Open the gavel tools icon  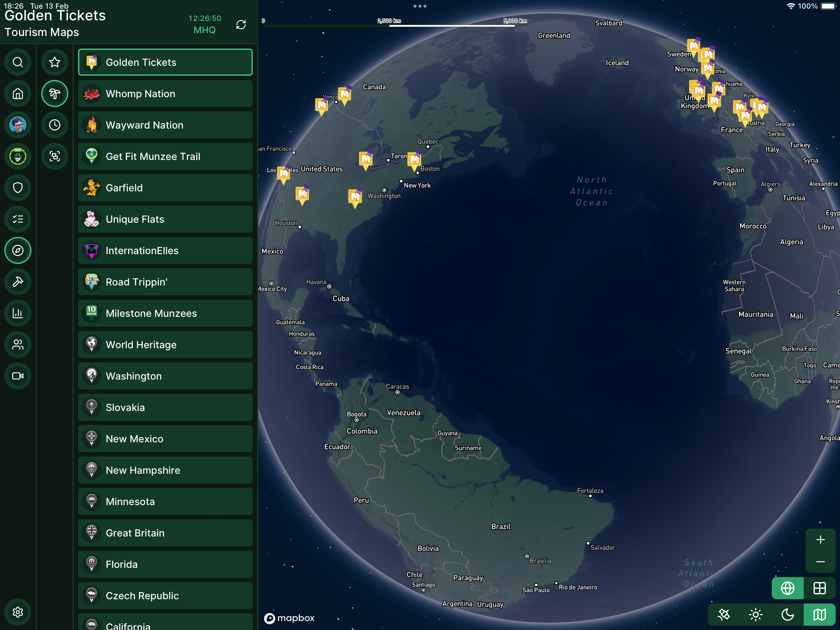(18, 281)
